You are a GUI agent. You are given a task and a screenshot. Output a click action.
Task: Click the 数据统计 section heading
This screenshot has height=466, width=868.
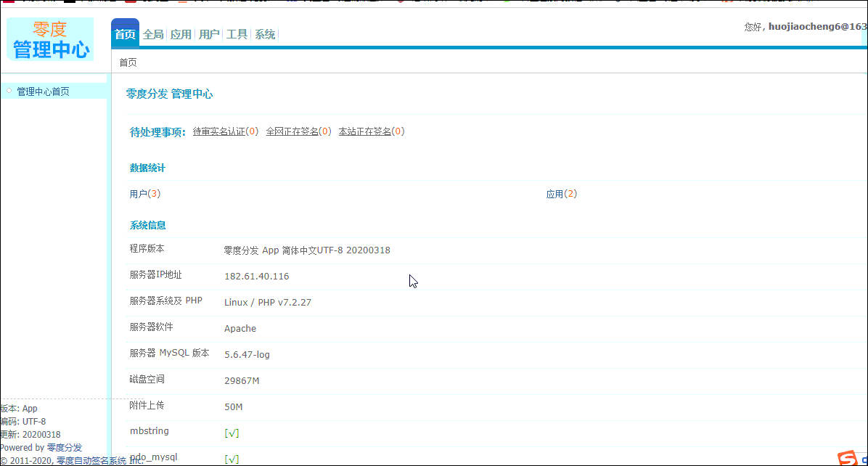pyautogui.click(x=148, y=168)
